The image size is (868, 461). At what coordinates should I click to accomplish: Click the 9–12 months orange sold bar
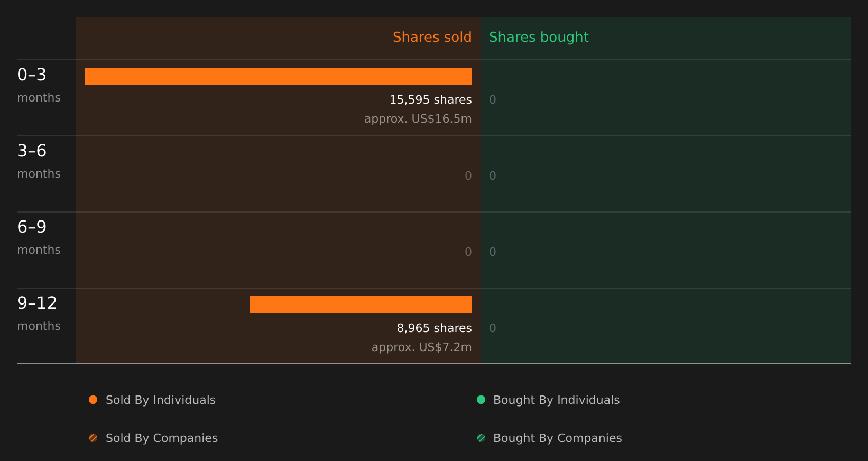(x=361, y=305)
